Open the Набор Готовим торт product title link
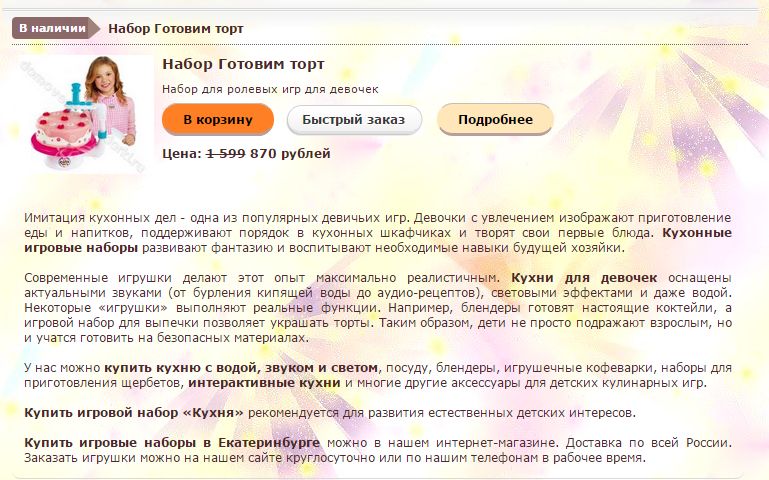The width and height of the screenshot is (769, 480). [243, 64]
